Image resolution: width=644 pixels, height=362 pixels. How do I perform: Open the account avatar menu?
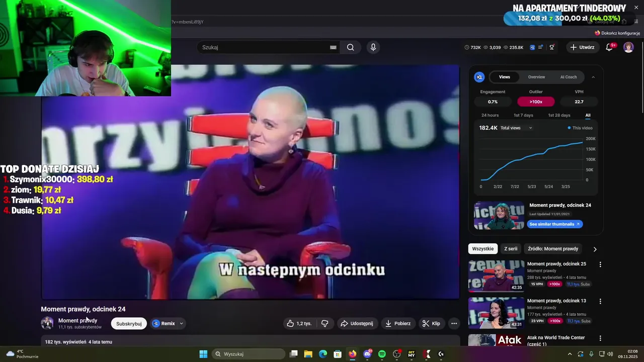pos(628,47)
